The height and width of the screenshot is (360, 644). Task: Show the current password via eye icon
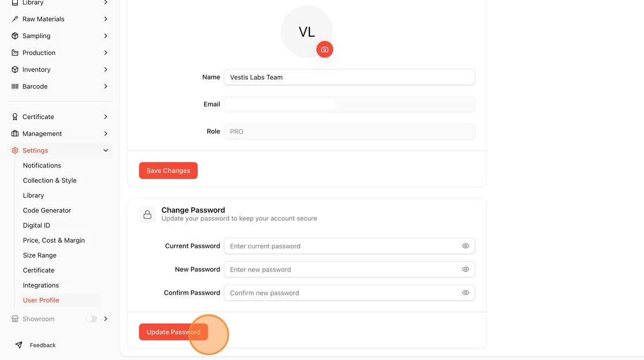[465, 246]
